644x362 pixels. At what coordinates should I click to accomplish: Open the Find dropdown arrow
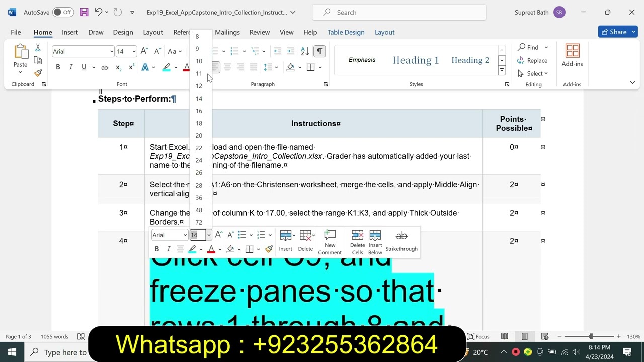[x=546, y=47]
